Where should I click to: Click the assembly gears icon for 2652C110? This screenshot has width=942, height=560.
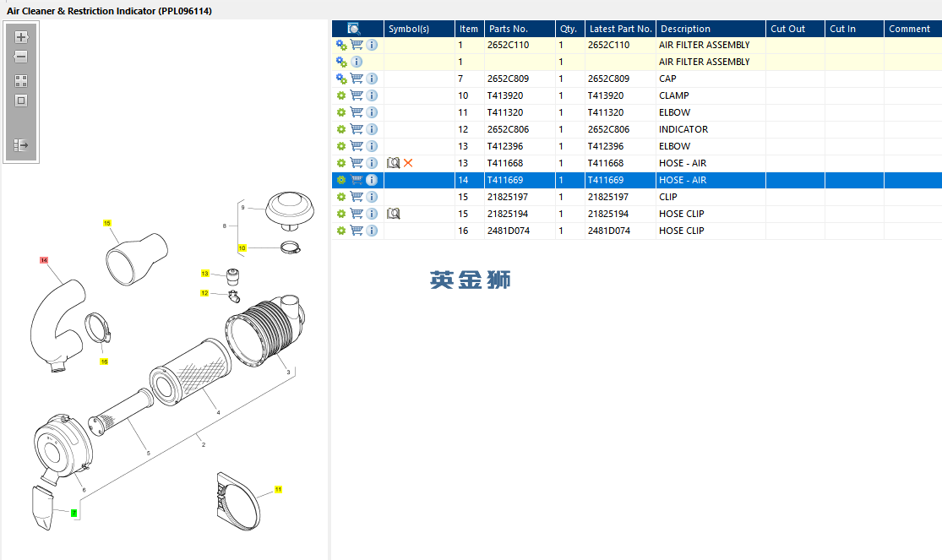pos(341,45)
